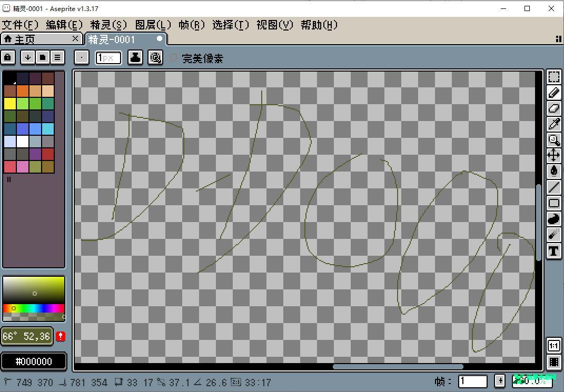Close the 主页 tab
This screenshot has width=564, height=392.
pos(75,38)
